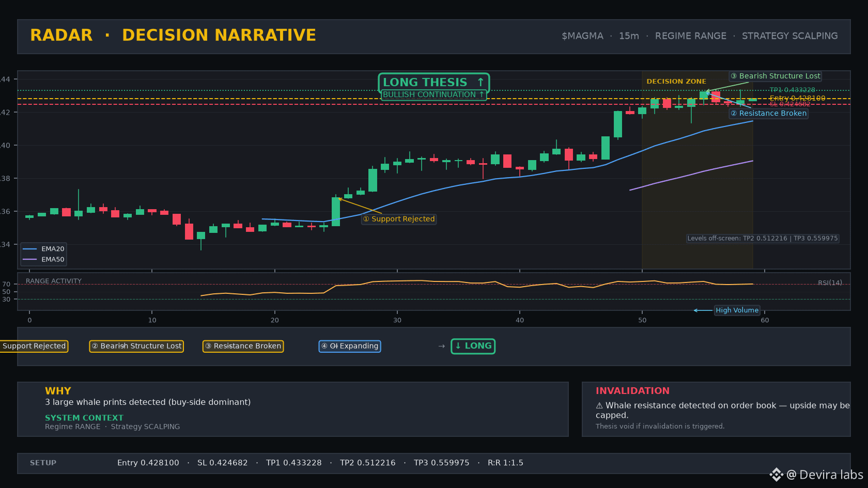This screenshot has height=488, width=868.
Task: Click the RADAR · DECISION NARRATIVE title
Action: click(x=173, y=35)
